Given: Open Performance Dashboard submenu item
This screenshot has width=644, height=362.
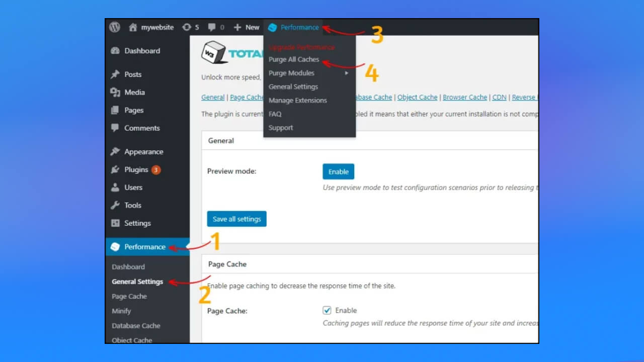Looking at the screenshot, I should coord(128,267).
